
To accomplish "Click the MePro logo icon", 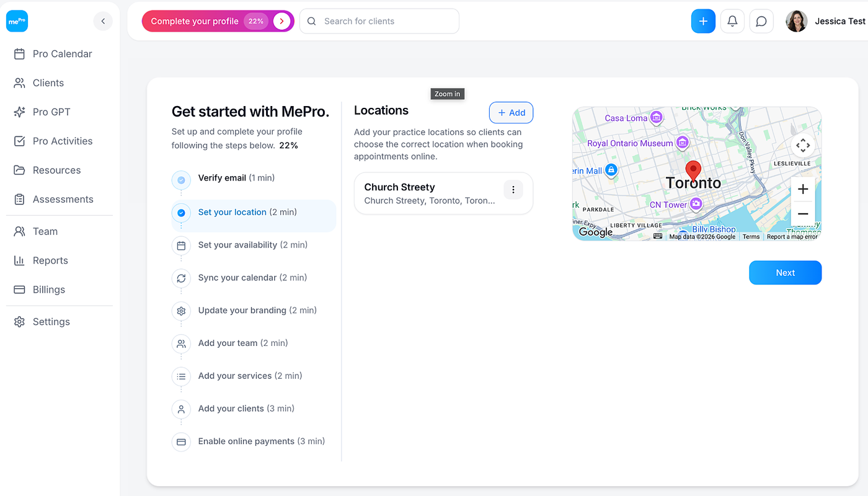I will click(17, 21).
